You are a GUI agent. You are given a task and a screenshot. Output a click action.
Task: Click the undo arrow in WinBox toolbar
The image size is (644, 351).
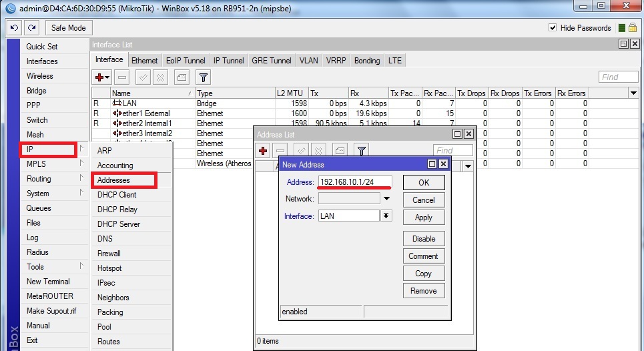15,28
